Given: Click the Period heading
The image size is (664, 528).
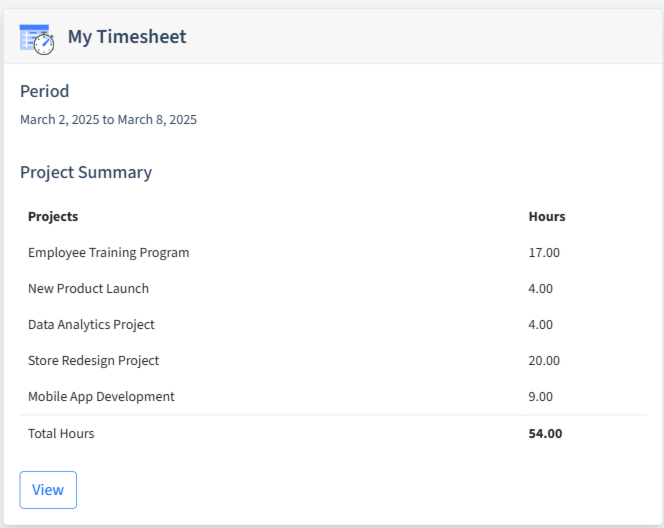Looking at the screenshot, I should click(44, 91).
